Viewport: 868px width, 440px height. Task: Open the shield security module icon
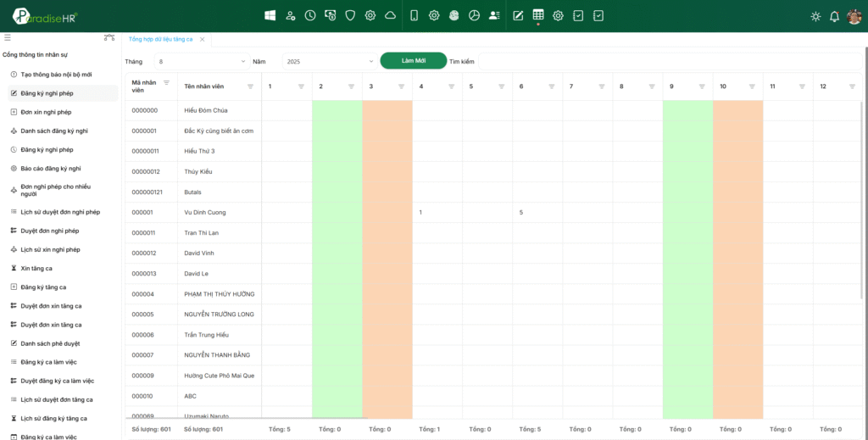(350, 15)
